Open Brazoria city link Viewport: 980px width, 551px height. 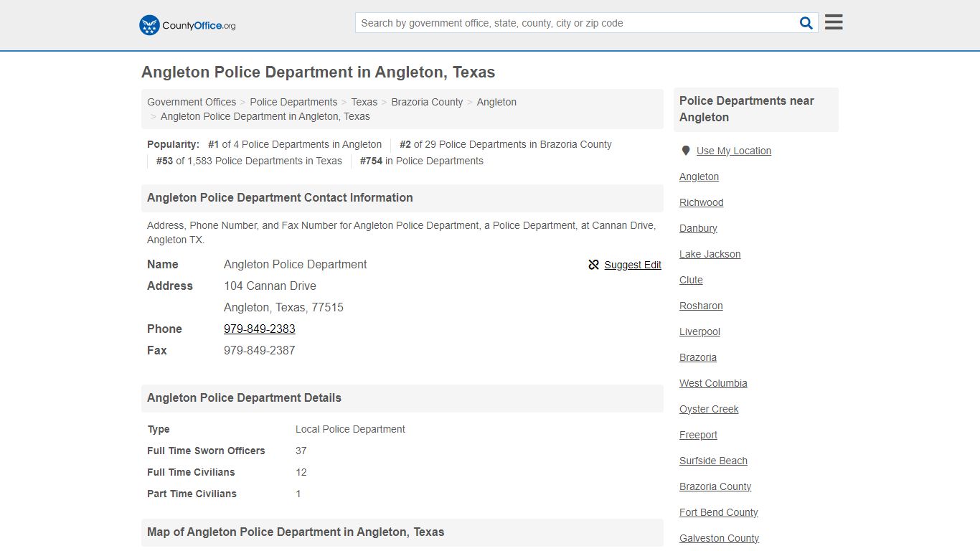pyautogui.click(x=698, y=357)
